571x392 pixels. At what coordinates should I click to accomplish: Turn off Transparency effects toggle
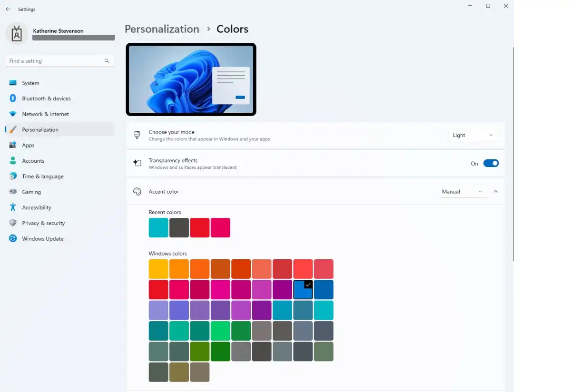pyautogui.click(x=491, y=163)
